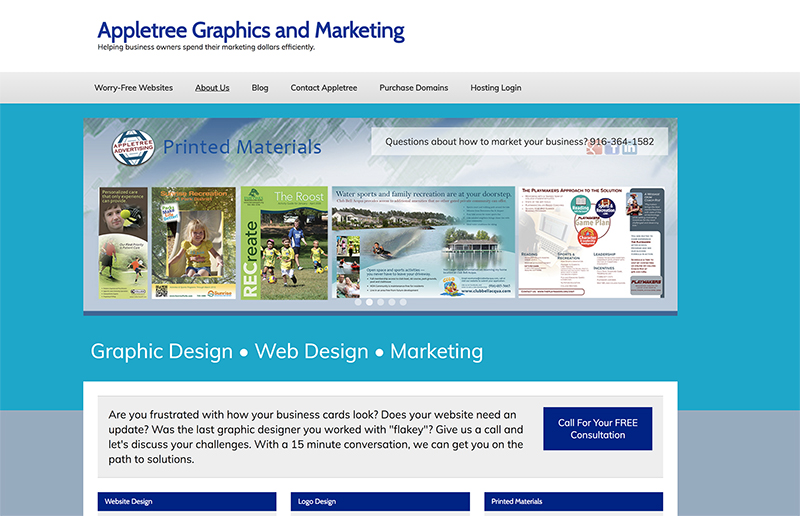Open the Blog menu item
The height and width of the screenshot is (516, 800).
tap(260, 88)
